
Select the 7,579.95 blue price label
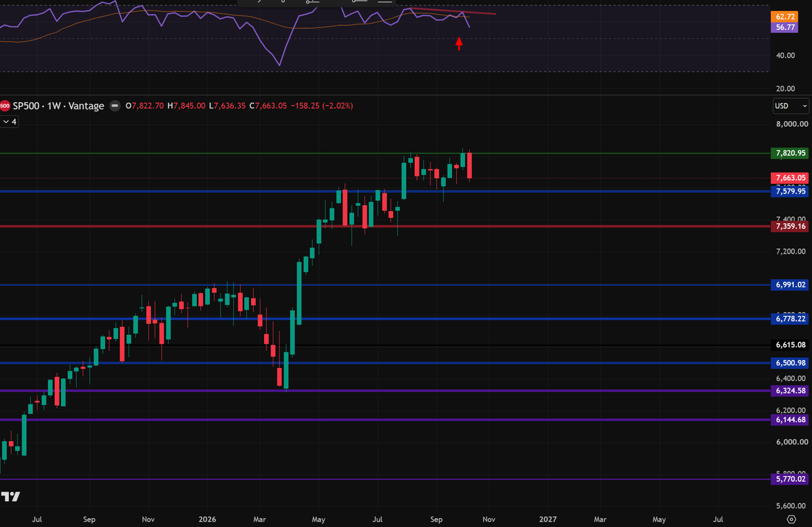(x=790, y=191)
